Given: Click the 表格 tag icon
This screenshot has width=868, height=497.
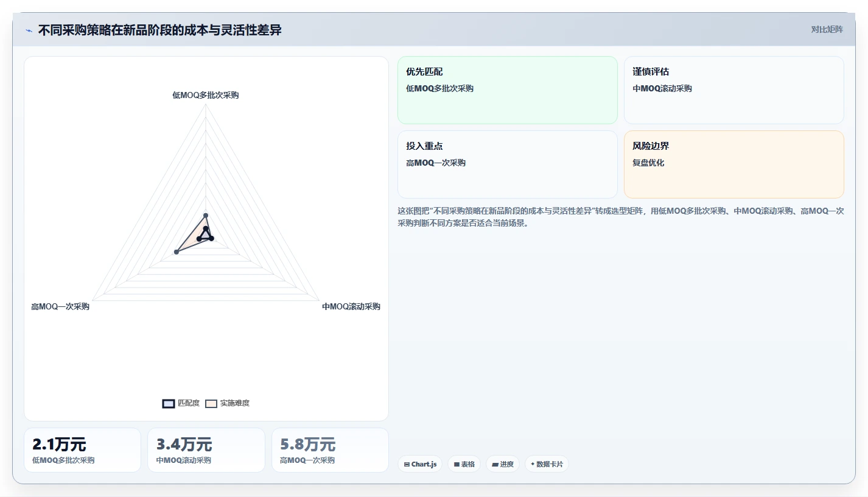Looking at the screenshot, I should pyautogui.click(x=457, y=464).
